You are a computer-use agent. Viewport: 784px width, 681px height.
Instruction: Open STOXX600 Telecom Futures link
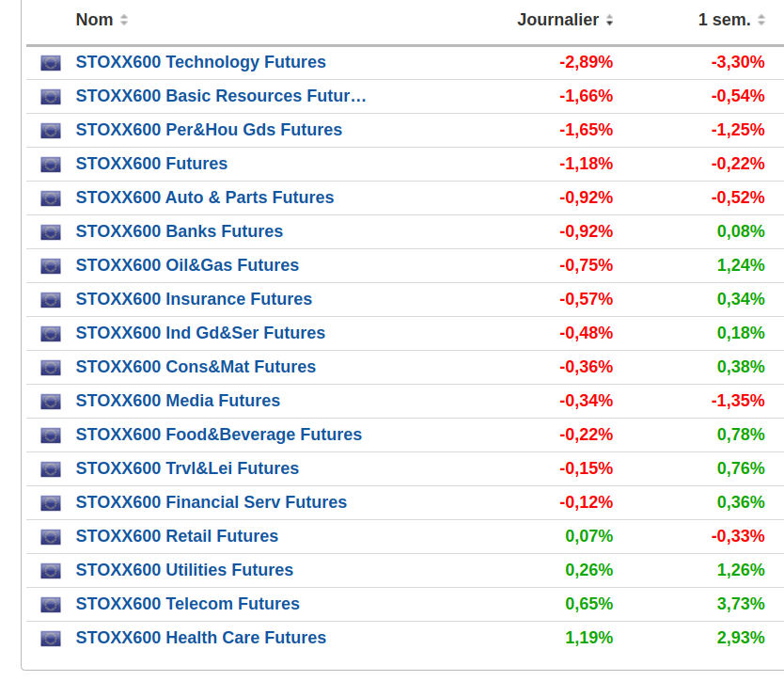point(188,604)
